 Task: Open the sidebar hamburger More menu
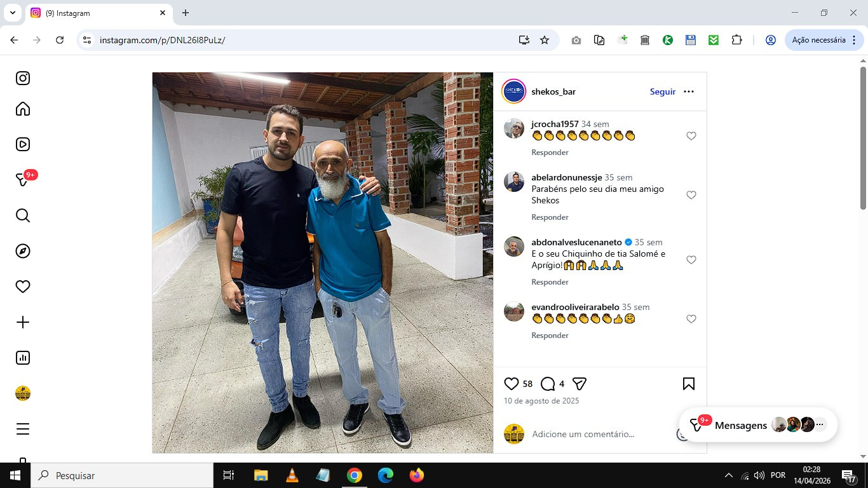click(23, 429)
